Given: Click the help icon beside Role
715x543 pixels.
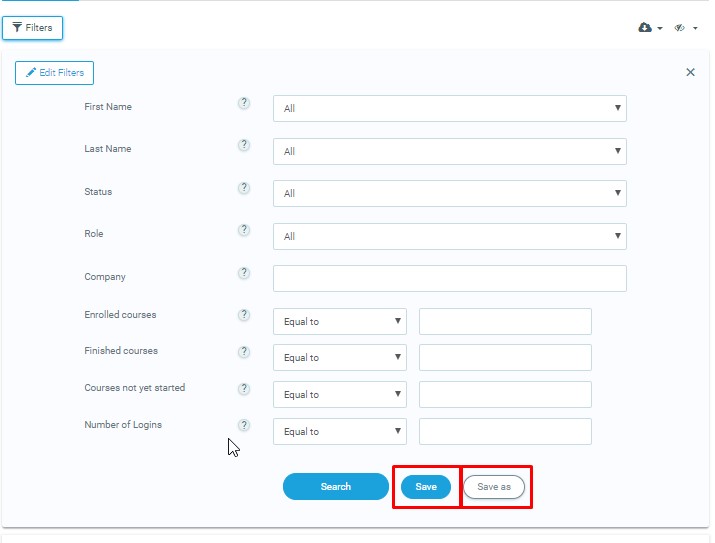Looking at the screenshot, I should pos(244,230).
